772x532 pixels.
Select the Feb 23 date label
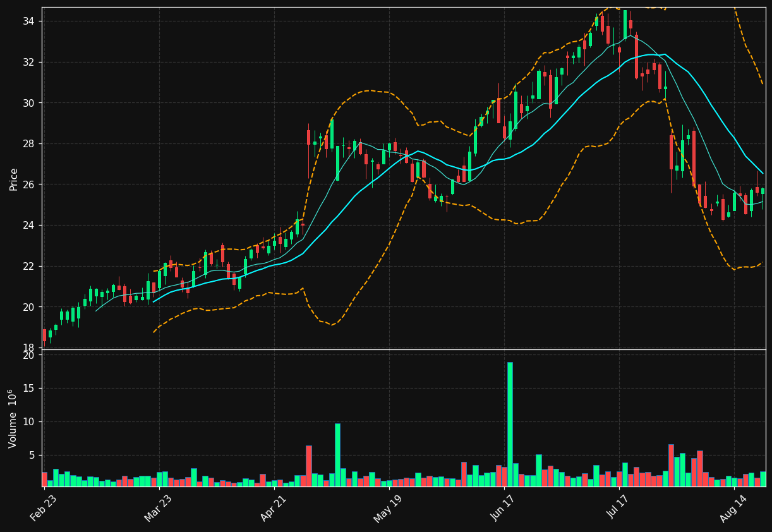(x=44, y=508)
